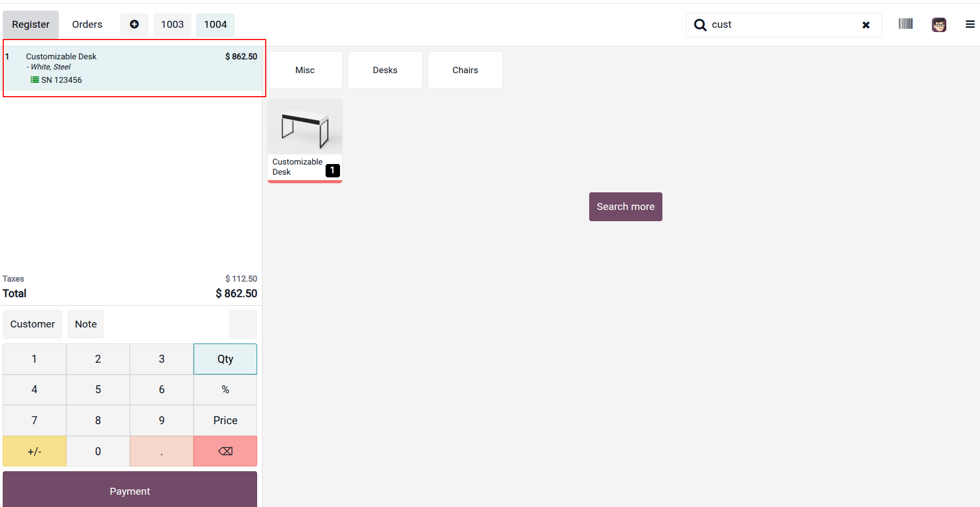Click the Taxes amount $ 112.50
Viewport: 980px width, 507px height.
point(241,279)
